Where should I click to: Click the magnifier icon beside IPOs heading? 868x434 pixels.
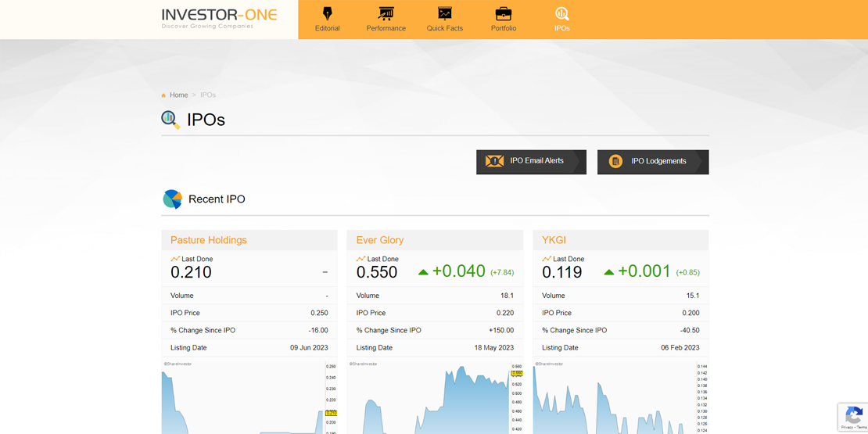170,120
